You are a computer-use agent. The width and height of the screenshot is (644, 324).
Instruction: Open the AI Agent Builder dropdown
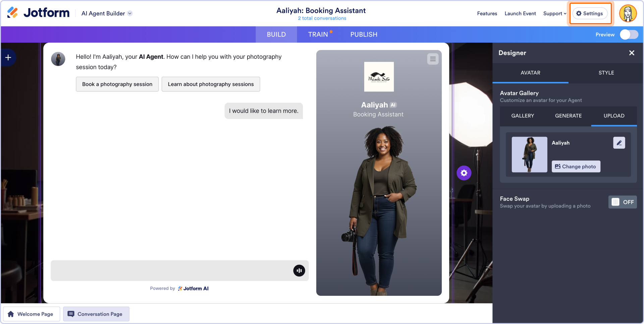point(107,13)
